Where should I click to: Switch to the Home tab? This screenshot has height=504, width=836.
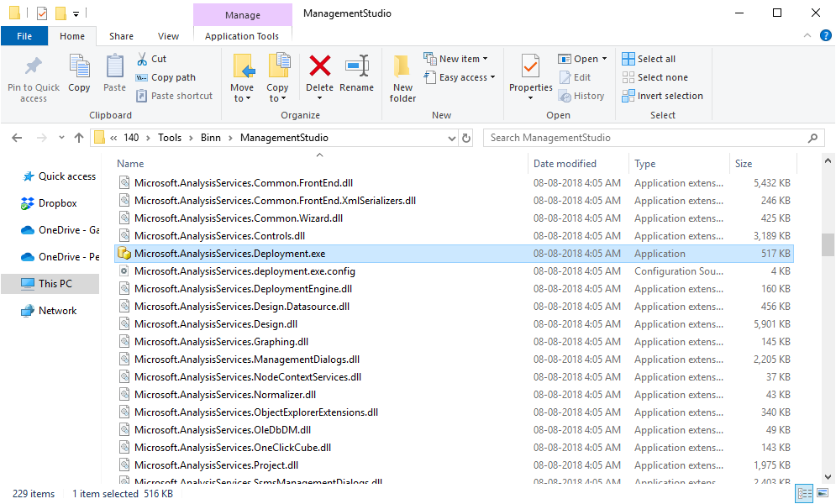tap(72, 36)
